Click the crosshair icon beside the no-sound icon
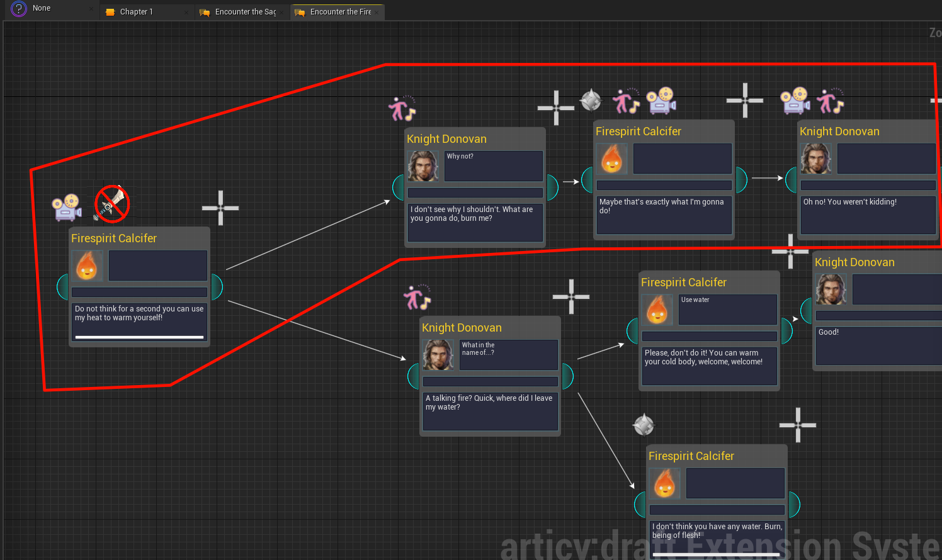The width and height of the screenshot is (942, 560). tap(220, 208)
